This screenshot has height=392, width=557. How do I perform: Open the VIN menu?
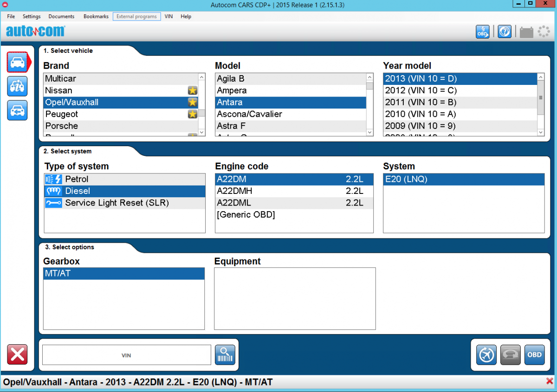(168, 16)
